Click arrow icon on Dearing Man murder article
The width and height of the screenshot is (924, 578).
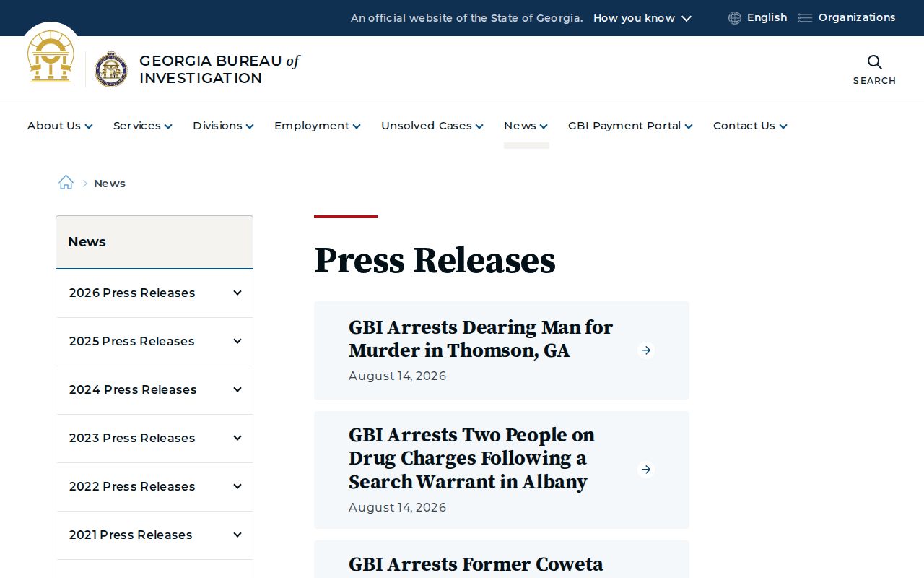pos(646,350)
